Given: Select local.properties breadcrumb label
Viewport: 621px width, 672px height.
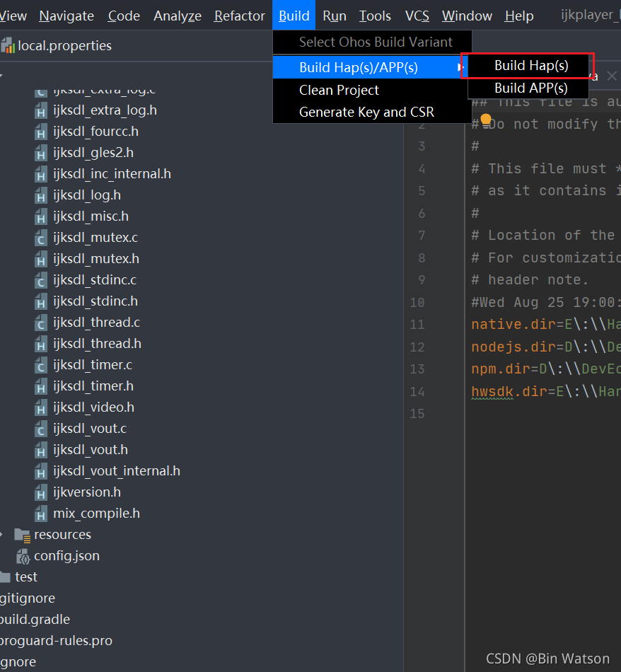Looking at the screenshot, I should (64, 45).
